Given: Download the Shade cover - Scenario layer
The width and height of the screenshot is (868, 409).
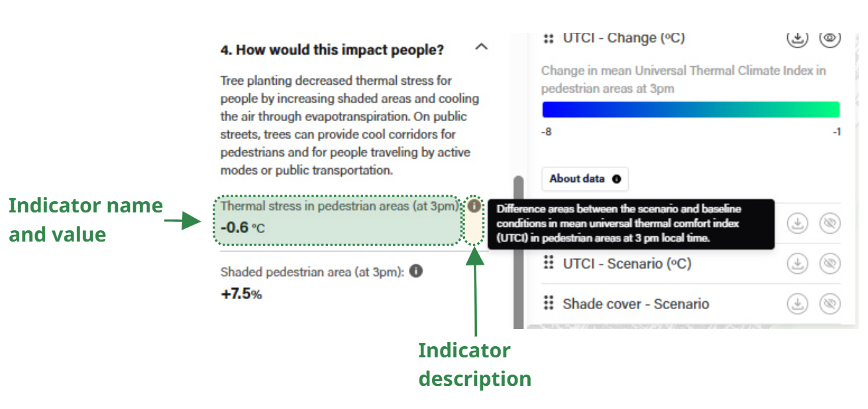Looking at the screenshot, I should [798, 304].
